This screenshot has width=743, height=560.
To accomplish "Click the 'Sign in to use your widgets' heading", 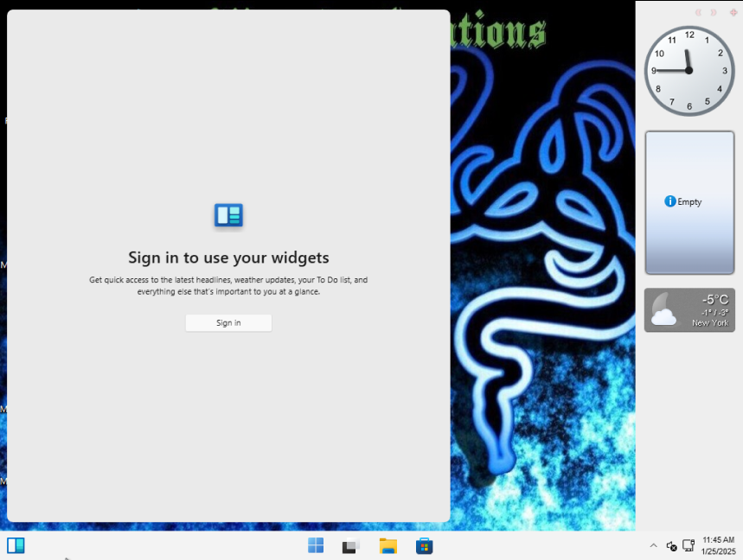I will 228,258.
